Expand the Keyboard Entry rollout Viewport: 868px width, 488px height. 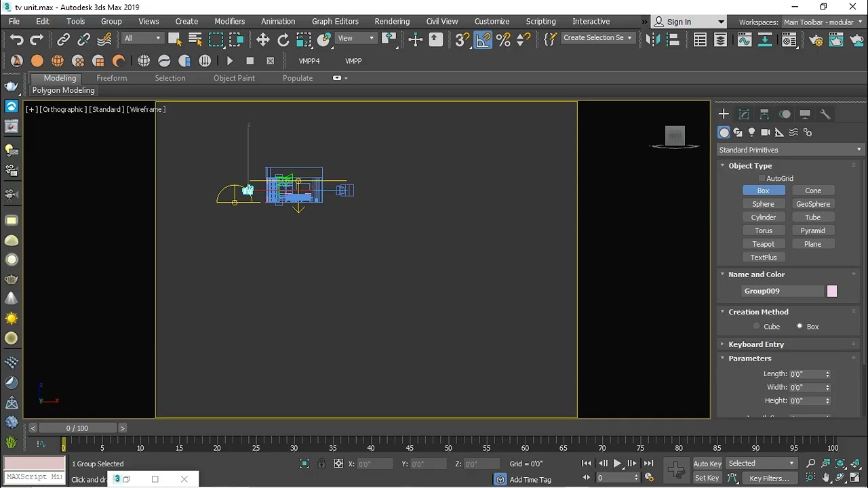[x=755, y=344]
